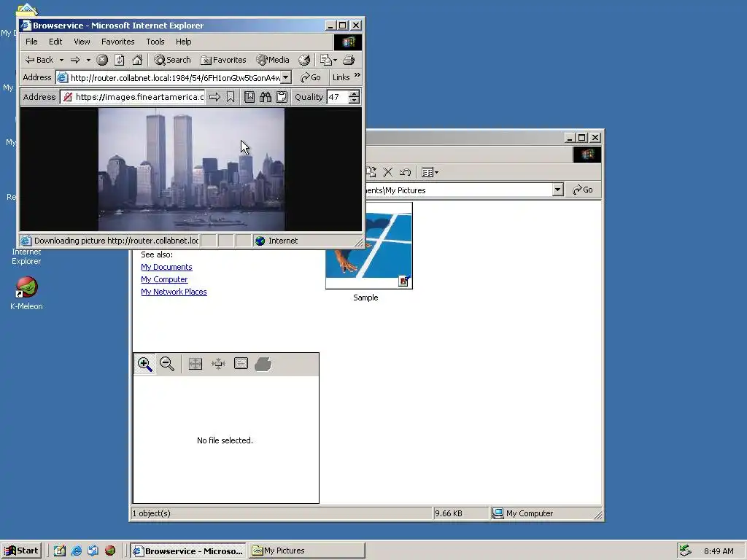Click the Print icon in IE toolbar
747x560 pixels.
(349, 60)
